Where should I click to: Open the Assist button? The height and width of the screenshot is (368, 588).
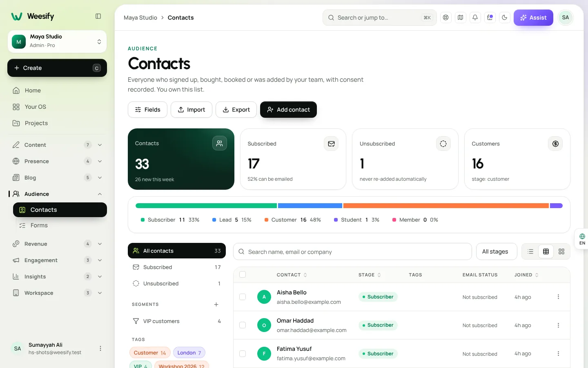533,18
